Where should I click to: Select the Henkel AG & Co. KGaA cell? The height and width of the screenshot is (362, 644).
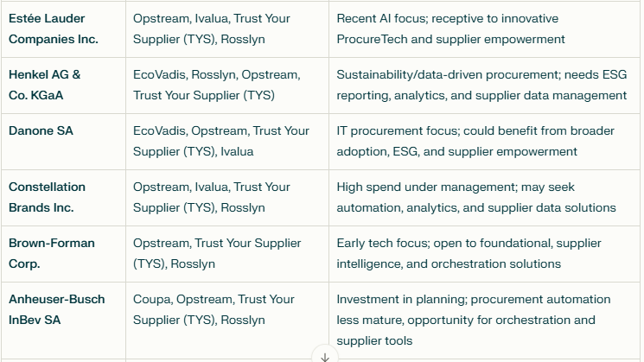click(45, 85)
